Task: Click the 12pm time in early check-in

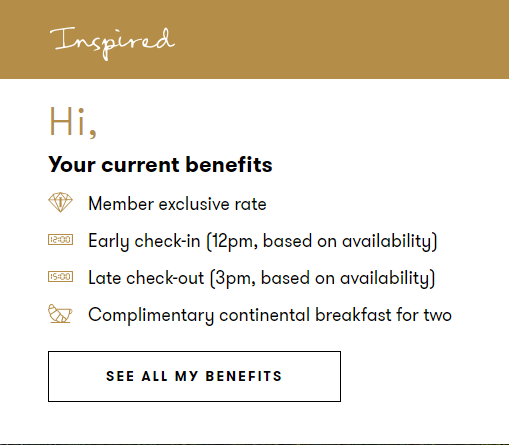Action: [x=235, y=241]
